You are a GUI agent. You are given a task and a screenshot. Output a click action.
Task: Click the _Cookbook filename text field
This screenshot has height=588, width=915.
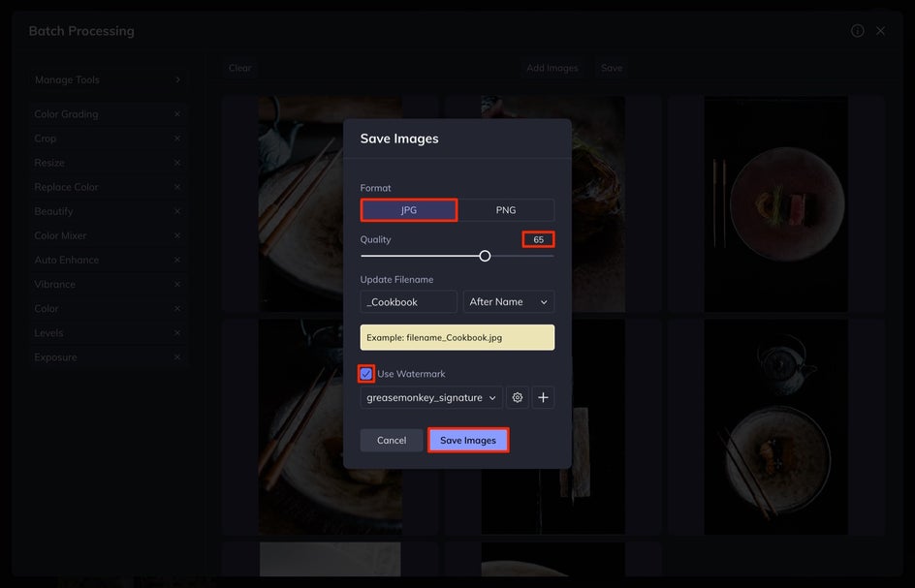click(408, 302)
